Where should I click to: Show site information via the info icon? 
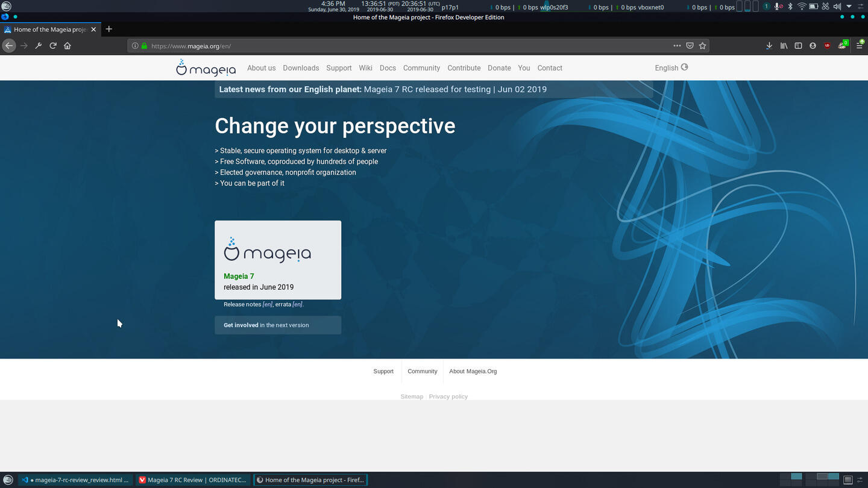pyautogui.click(x=135, y=46)
